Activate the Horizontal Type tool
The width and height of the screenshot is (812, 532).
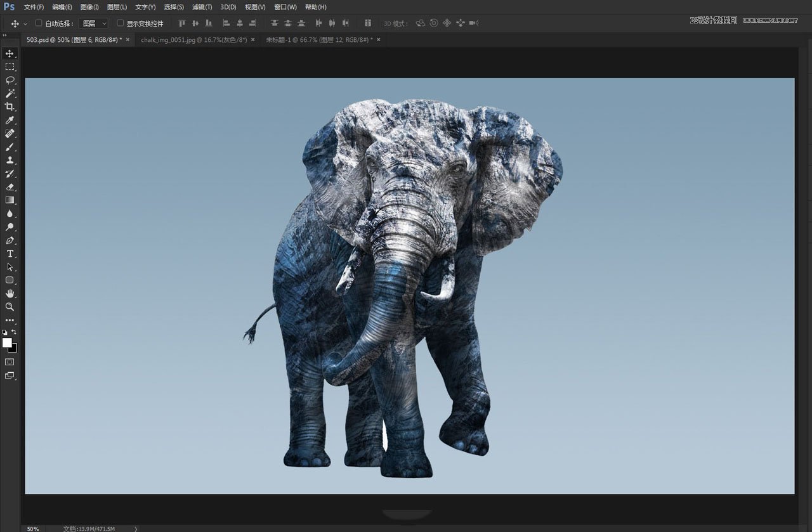(x=10, y=254)
